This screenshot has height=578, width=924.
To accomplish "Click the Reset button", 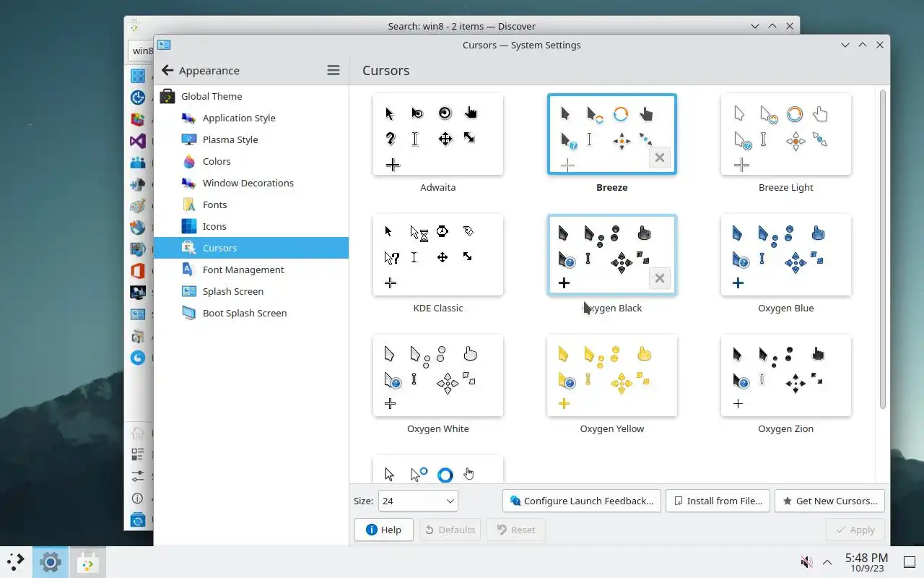I will pos(515,530).
